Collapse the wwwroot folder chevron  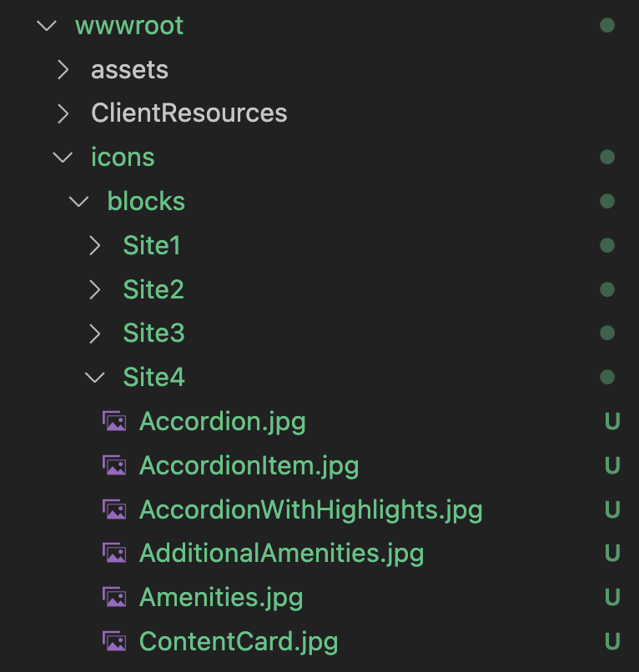[x=47, y=26]
